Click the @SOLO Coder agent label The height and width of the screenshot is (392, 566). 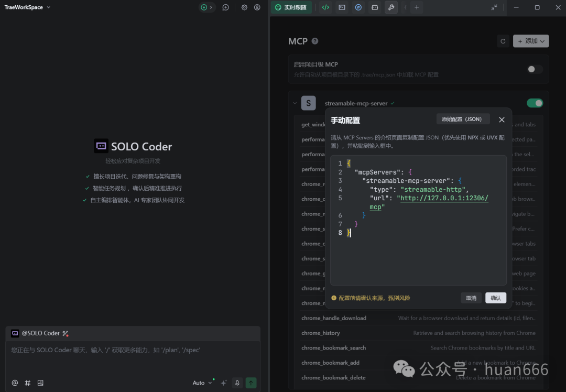41,333
